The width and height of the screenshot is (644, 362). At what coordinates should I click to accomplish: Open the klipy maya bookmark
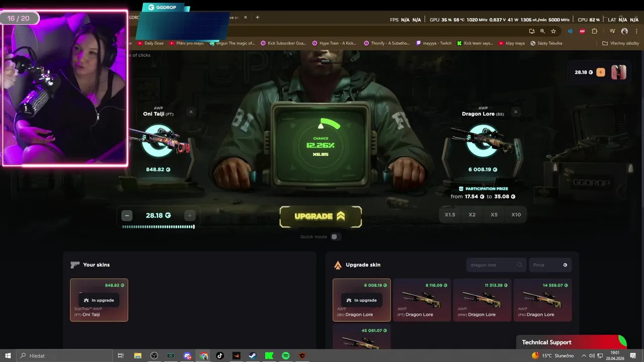(512, 43)
